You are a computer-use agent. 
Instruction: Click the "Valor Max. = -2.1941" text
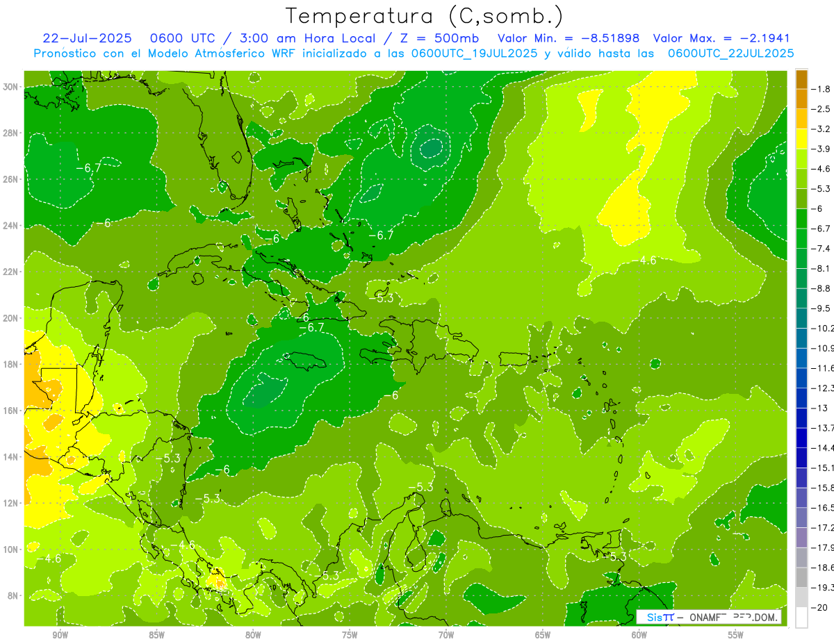[721, 38]
